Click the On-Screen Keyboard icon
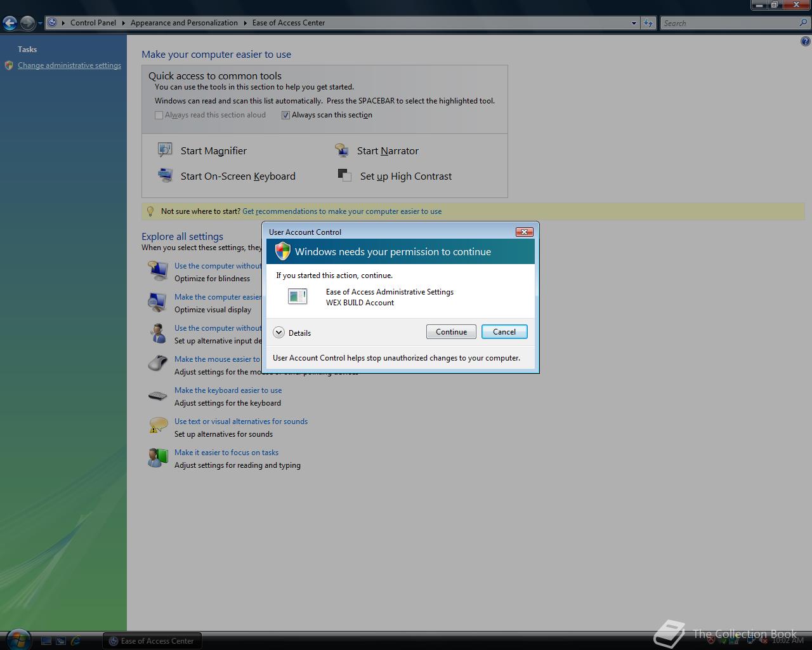This screenshot has height=650, width=812. 165,175
